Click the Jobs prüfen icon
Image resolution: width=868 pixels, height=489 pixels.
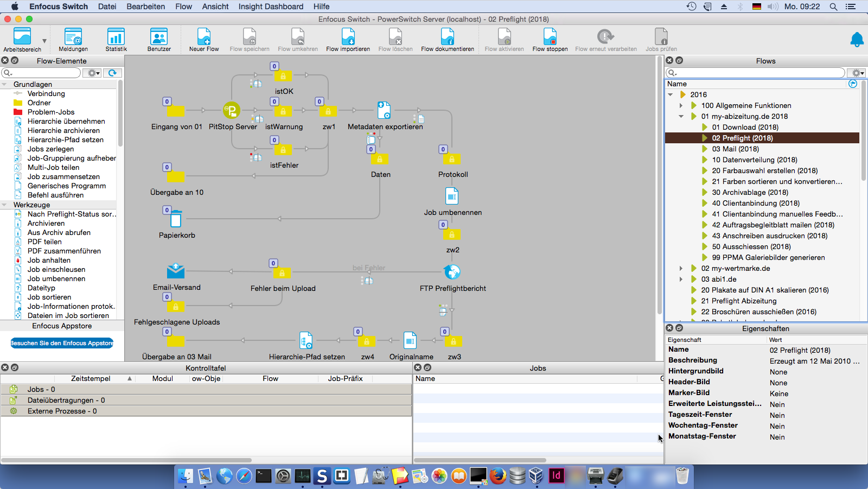[x=661, y=37]
